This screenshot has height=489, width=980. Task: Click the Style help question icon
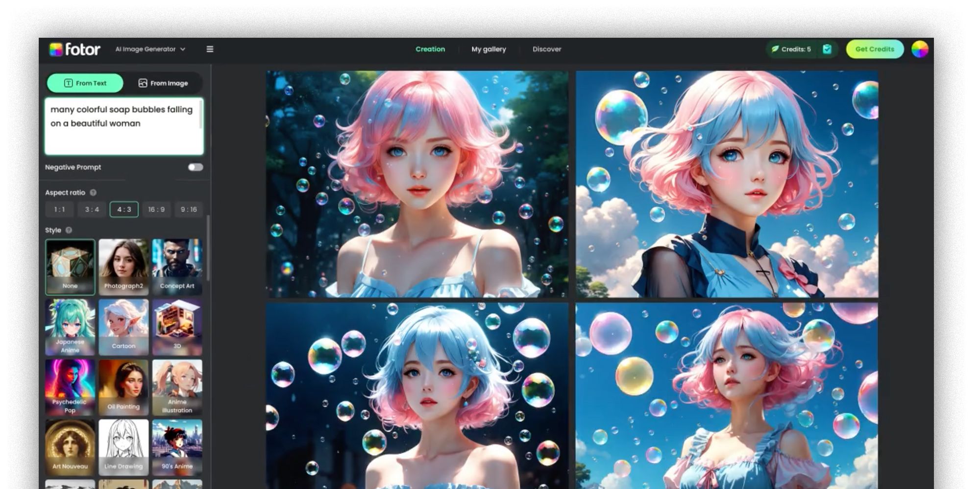pos(69,230)
